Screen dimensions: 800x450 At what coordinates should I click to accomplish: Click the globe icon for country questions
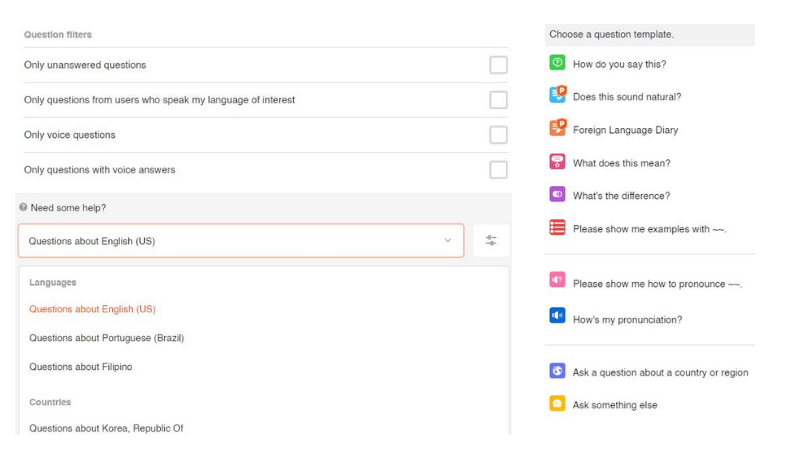click(x=557, y=370)
